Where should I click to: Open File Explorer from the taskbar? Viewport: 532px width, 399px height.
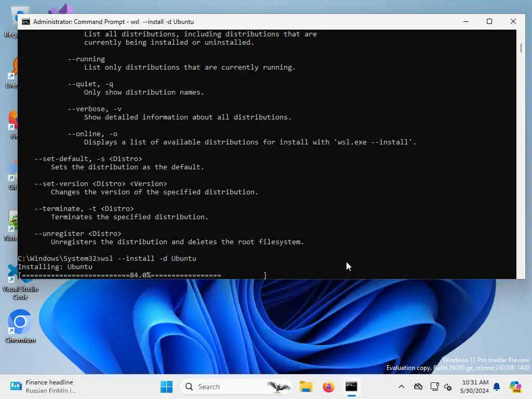pos(305,387)
